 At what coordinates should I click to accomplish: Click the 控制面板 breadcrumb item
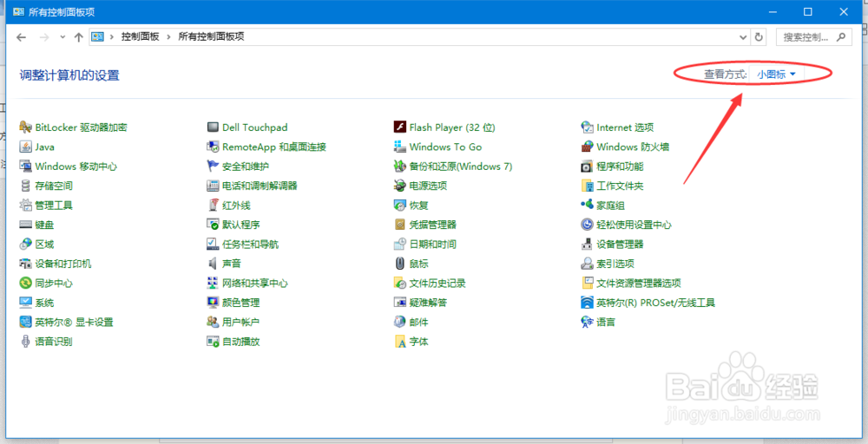tap(140, 37)
